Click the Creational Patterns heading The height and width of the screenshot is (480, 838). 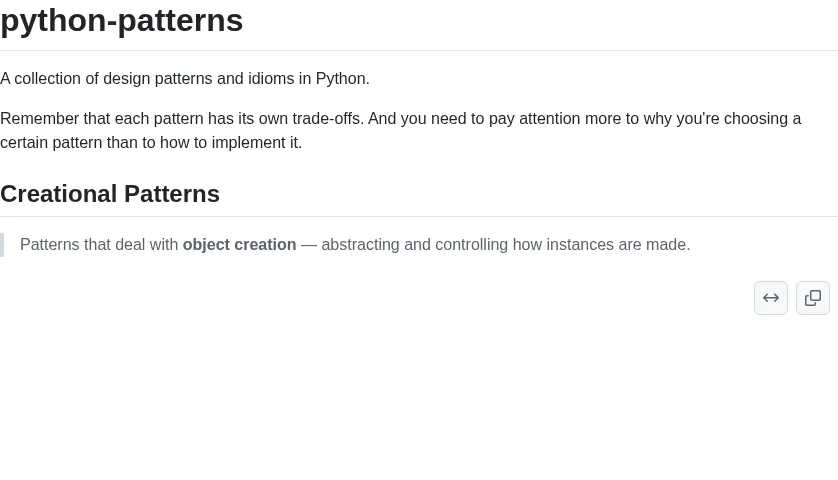coord(110,194)
